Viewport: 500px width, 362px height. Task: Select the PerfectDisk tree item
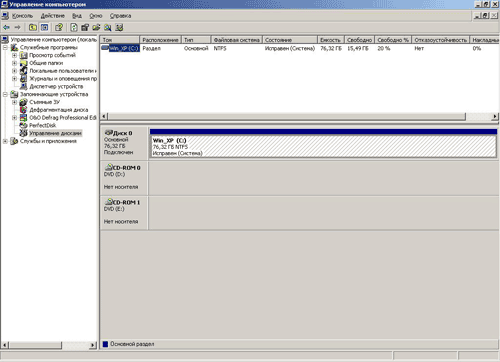43,125
